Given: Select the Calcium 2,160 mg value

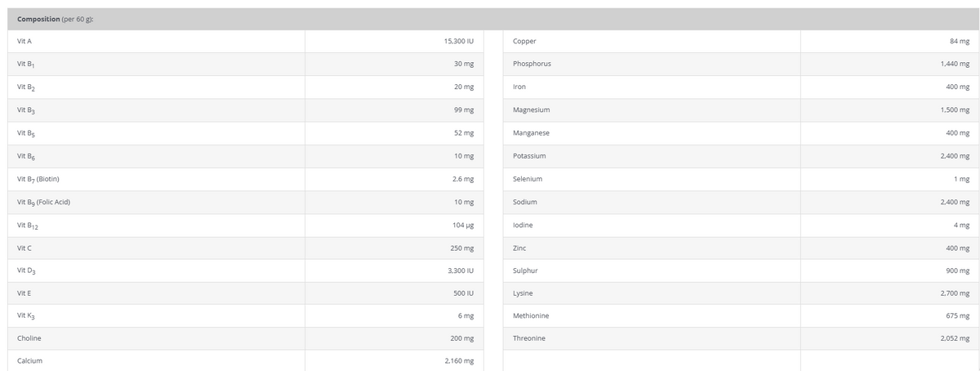Looking at the screenshot, I should click(460, 361).
